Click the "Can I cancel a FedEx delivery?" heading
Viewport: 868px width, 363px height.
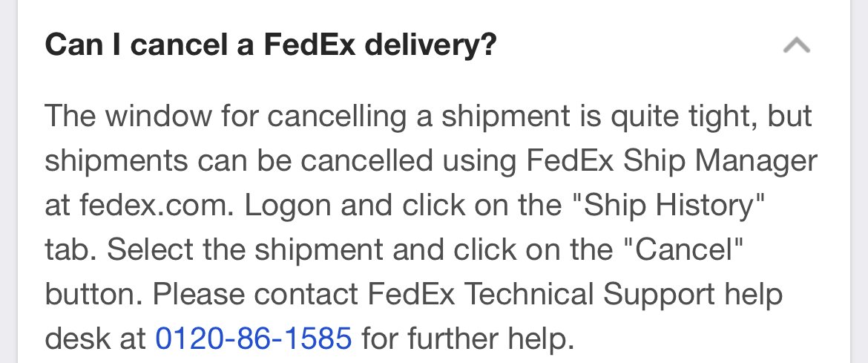click(x=271, y=45)
